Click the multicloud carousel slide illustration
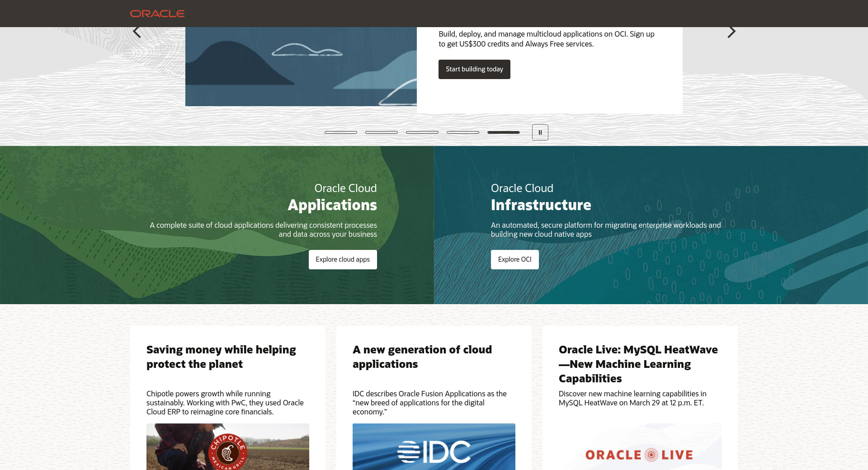 [x=301, y=67]
